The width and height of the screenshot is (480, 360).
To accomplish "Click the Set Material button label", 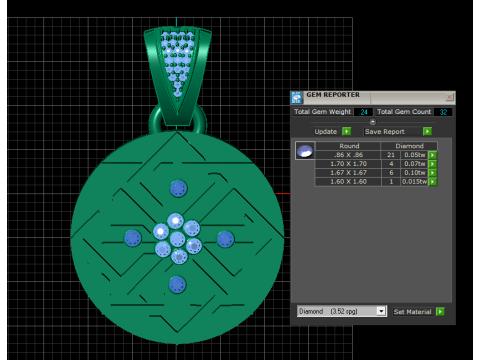I will point(413,312).
